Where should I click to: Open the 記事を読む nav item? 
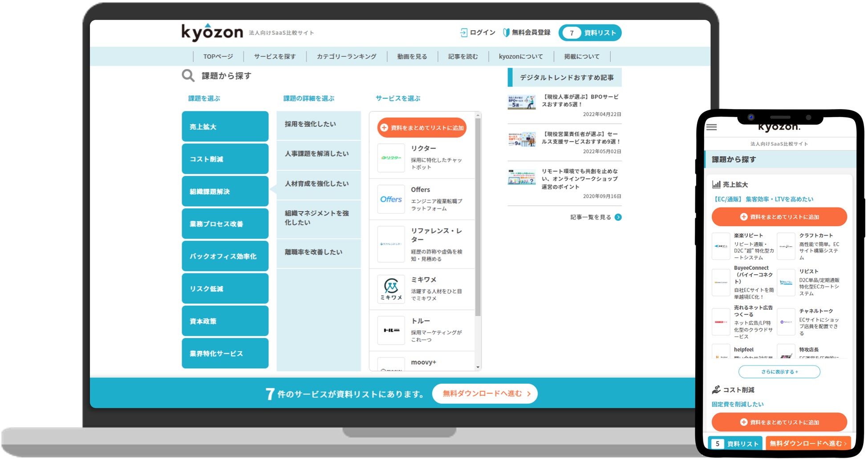(463, 57)
